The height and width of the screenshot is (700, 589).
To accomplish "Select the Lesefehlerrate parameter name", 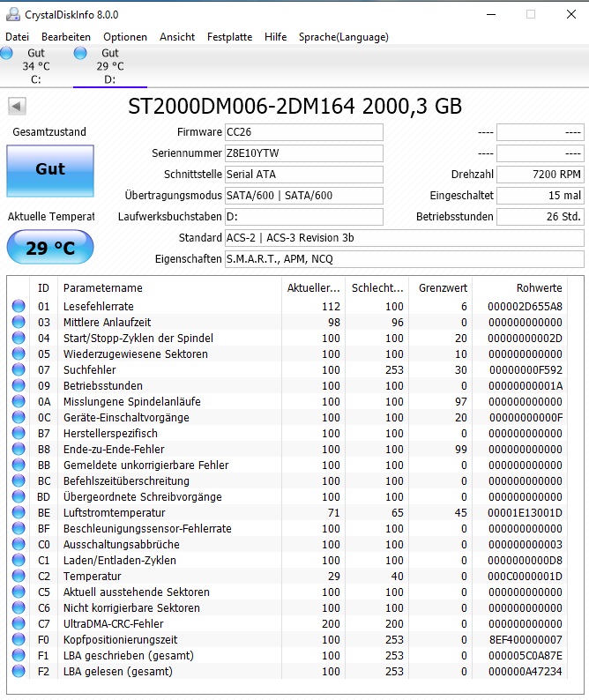I will tap(98, 306).
